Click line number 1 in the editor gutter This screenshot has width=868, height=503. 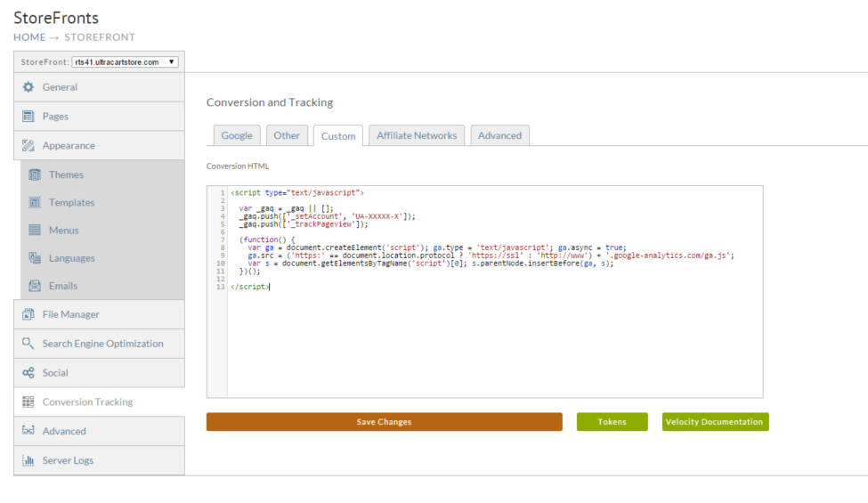coord(223,193)
